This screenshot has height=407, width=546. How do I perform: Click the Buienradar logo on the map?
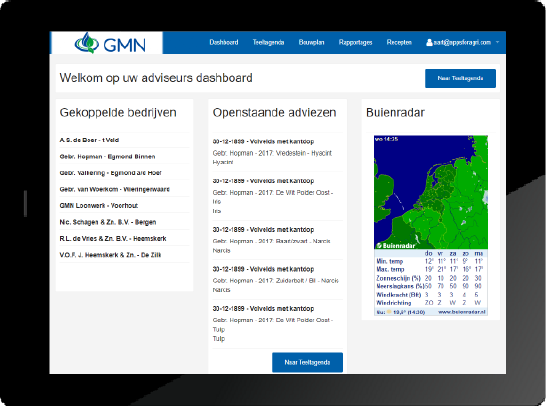(x=396, y=245)
